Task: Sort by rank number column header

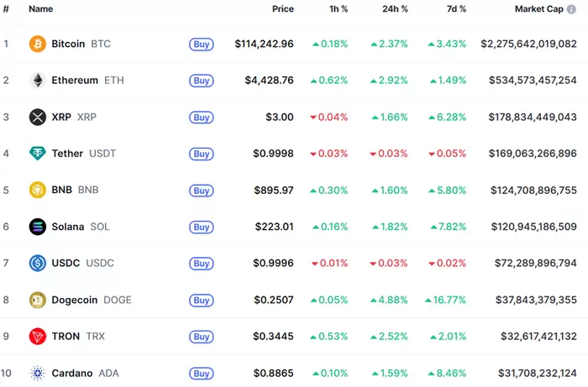Action: click(6, 9)
